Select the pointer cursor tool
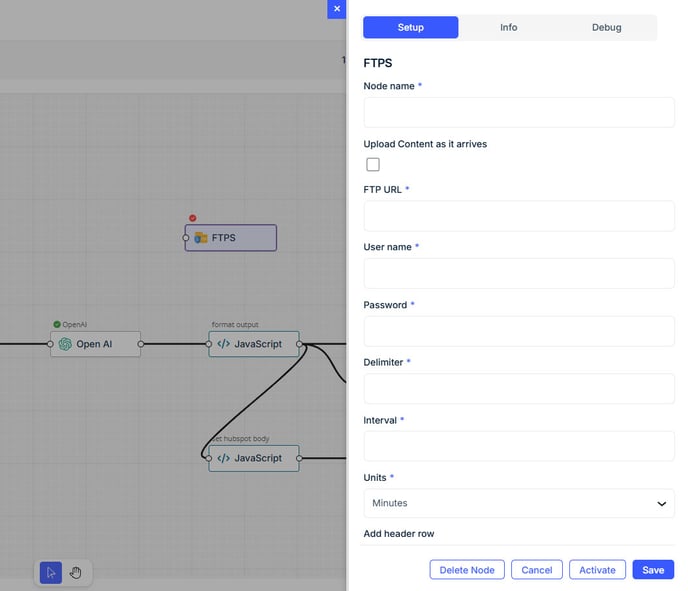The height and width of the screenshot is (591, 688). (x=51, y=573)
